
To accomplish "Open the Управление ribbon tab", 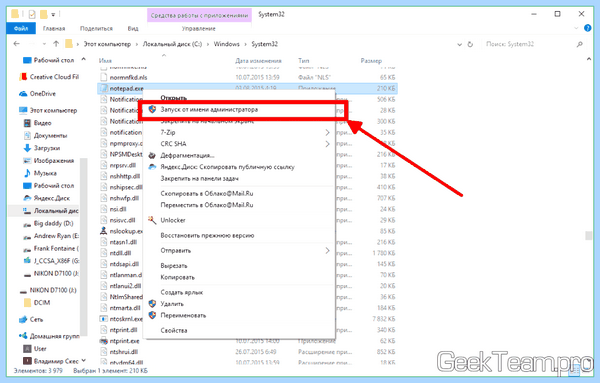I will (x=199, y=28).
